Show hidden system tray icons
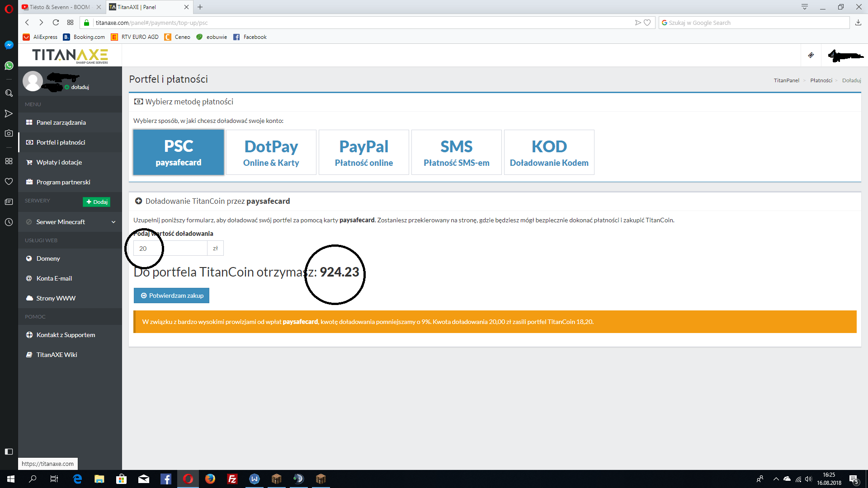The width and height of the screenshot is (868, 488). 776,479
